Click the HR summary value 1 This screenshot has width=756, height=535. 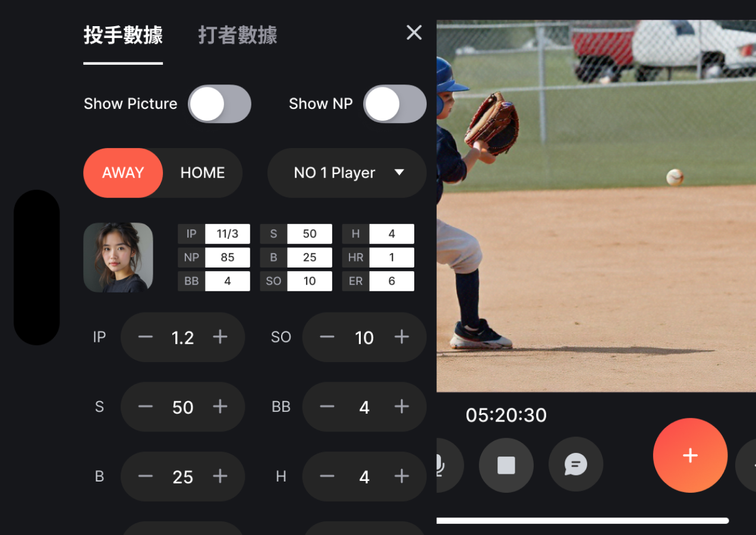point(392,257)
